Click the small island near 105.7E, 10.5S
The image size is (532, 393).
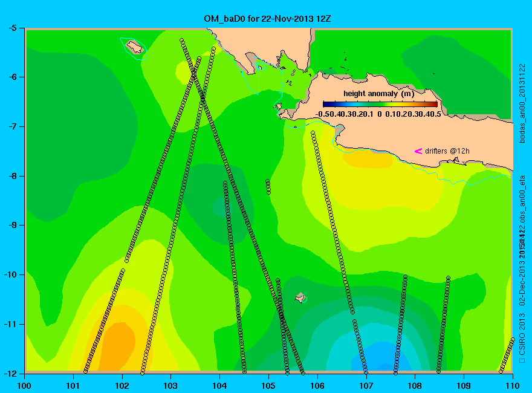[300, 297]
